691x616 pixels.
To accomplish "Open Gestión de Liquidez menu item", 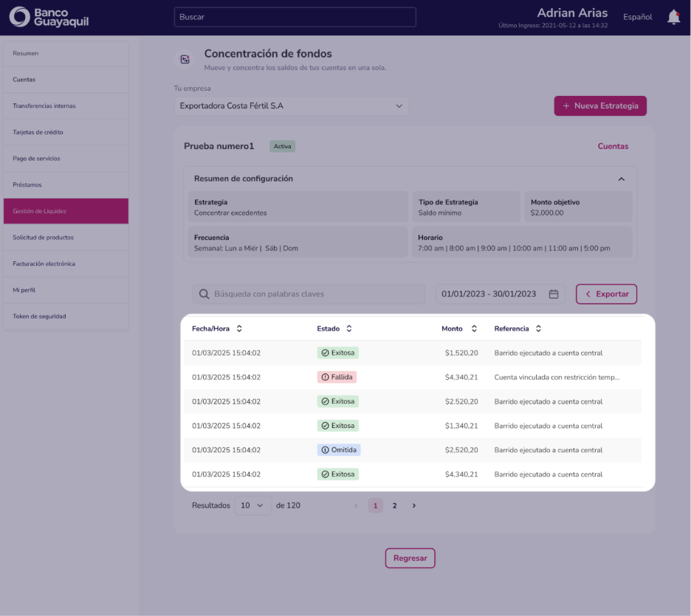I will point(66,211).
